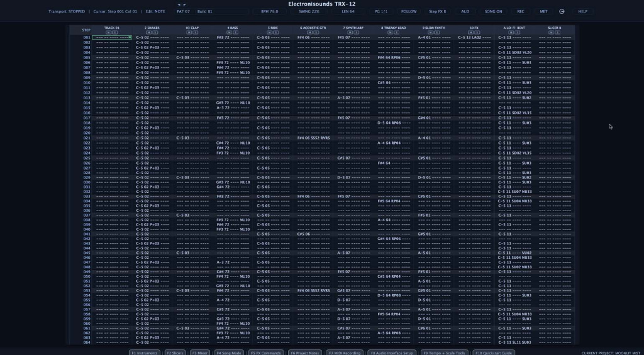Mute the 10 FX track
Screen dimensions: 644x355
tap(472, 32)
